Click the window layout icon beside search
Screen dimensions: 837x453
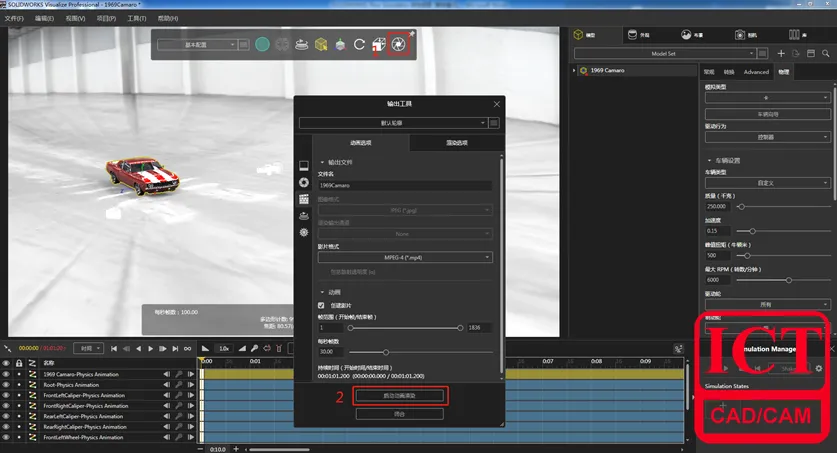pos(811,53)
